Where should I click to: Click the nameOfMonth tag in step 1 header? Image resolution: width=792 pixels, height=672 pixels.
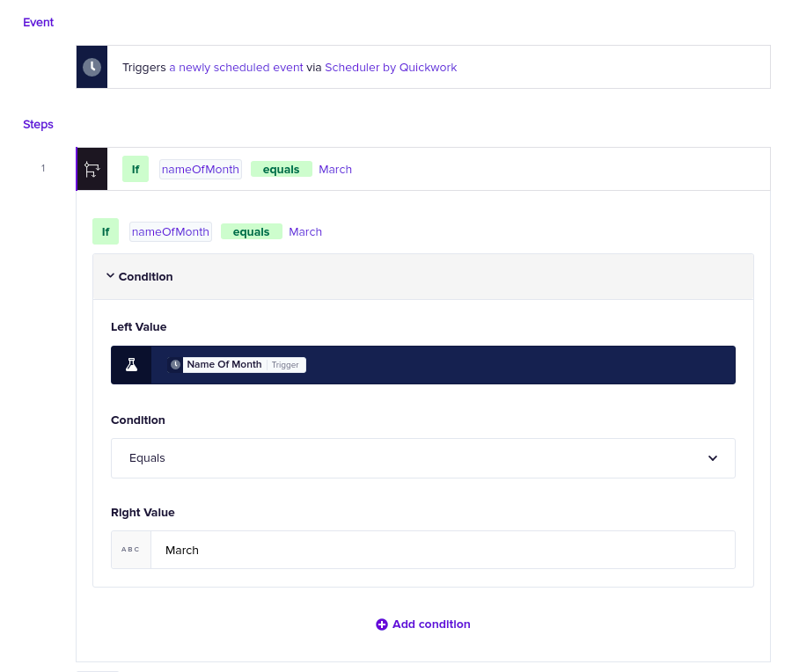201,169
